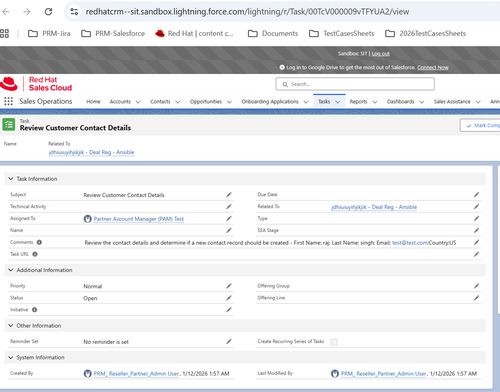This screenshot has height=392, width=500.
Task: Edit Offering Line with the pencil icon
Action: click(476, 298)
